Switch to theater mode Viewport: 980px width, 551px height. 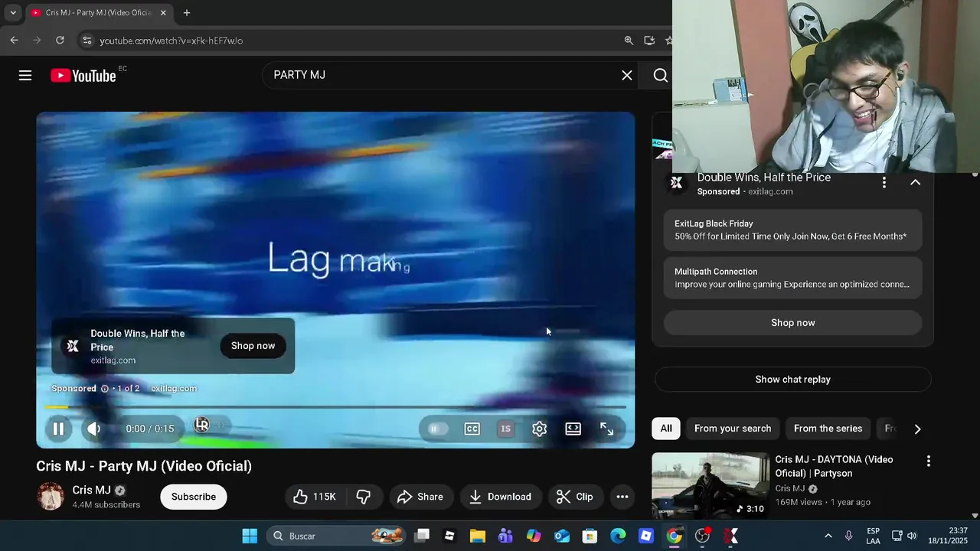tap(573, 429)
